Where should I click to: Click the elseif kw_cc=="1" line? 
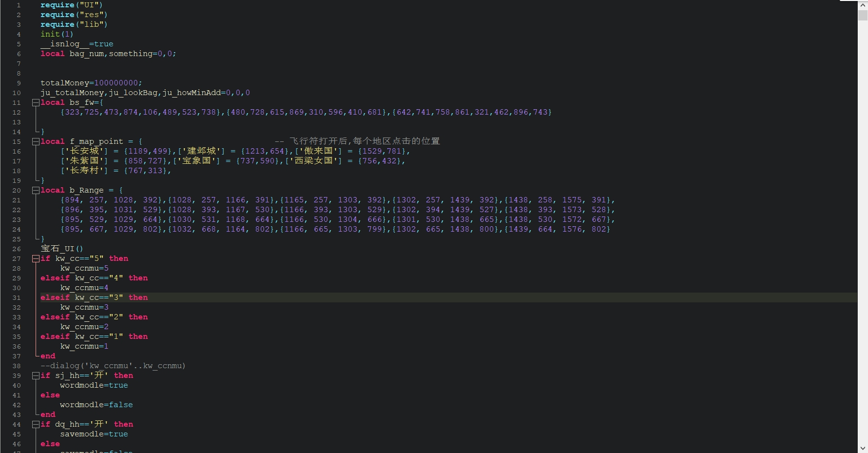[x=94, y=336]
